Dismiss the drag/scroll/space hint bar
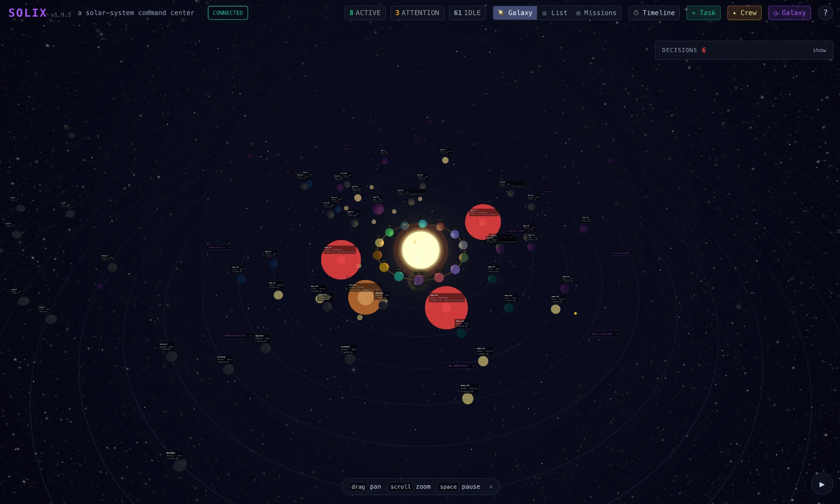Screen dimensions: 840x504 pyautogui.click(x=491, y=487)
